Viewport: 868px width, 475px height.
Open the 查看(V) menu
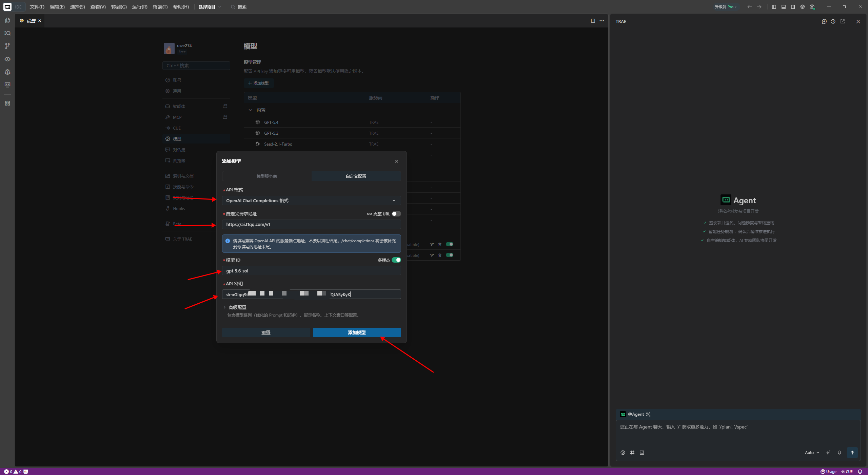click(x=98, y=7)
